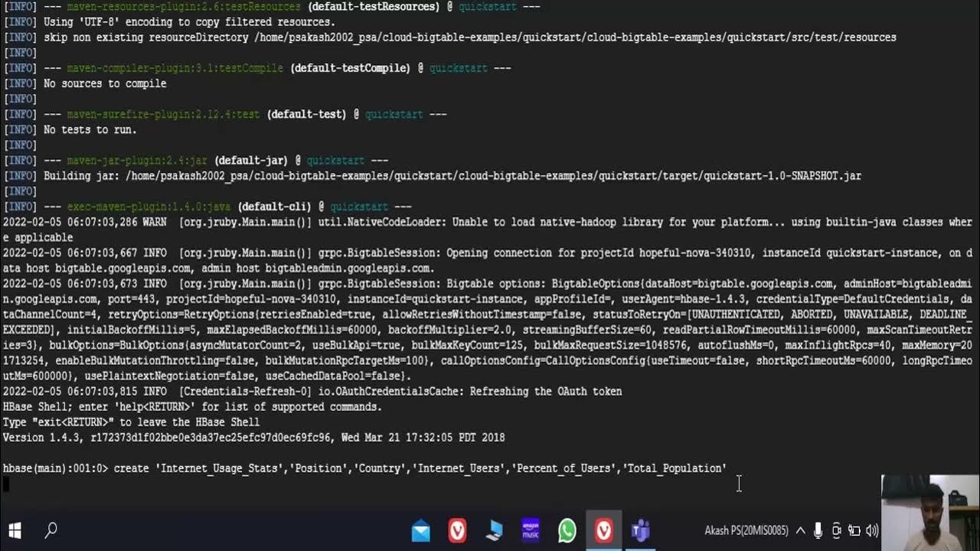Click the word create in HBase command

131,468
